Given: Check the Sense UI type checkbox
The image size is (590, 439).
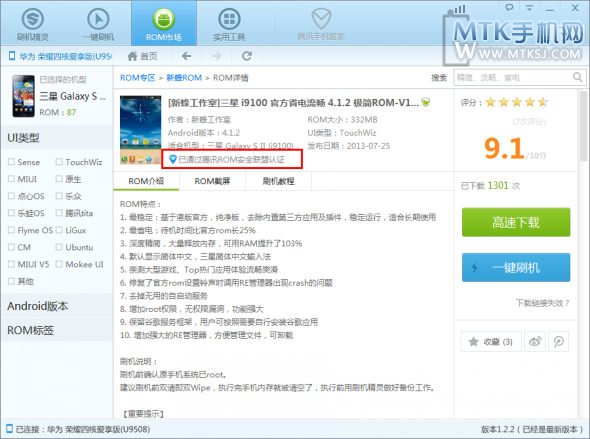Looking at the screenshot, I should [x=11, y=162].
